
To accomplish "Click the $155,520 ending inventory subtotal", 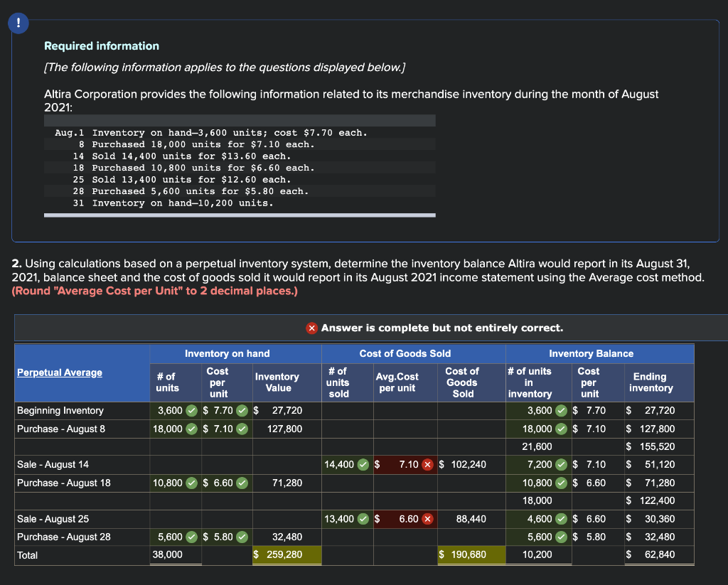I will (651, 446).
